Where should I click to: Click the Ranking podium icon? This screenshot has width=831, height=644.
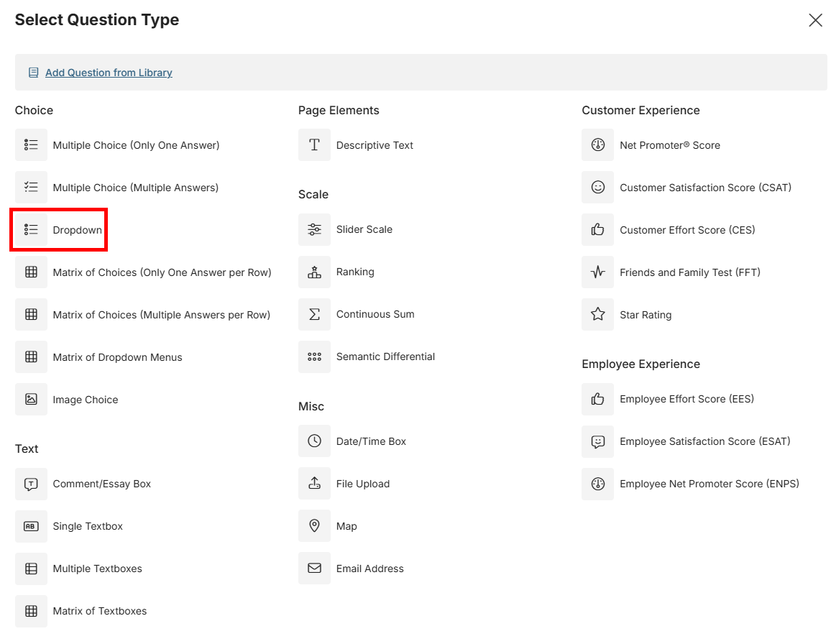(314, 272)
